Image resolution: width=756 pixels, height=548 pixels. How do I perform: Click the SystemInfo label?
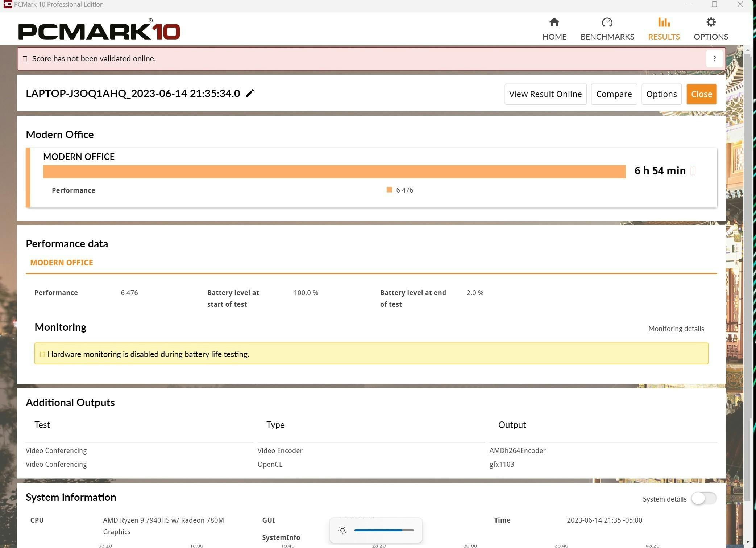pos(281,537)
